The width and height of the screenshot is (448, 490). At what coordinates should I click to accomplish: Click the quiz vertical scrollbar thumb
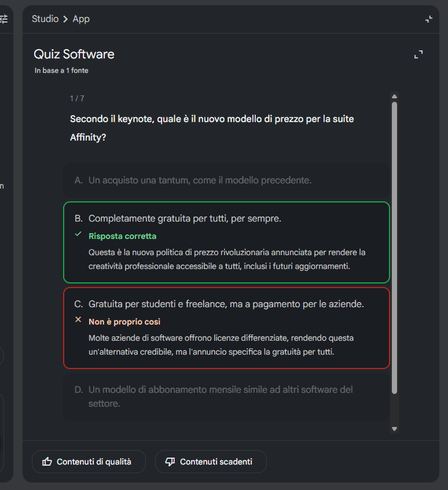(395, 249)
